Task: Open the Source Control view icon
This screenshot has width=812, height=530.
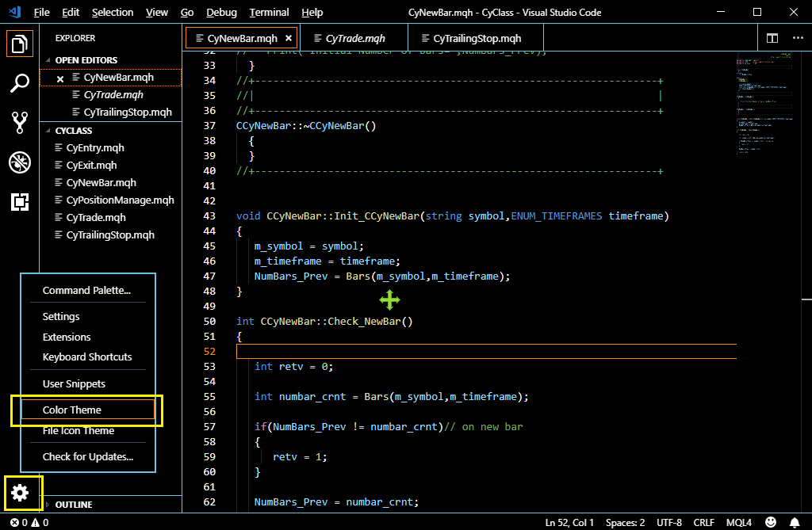Action: [19, 123]
